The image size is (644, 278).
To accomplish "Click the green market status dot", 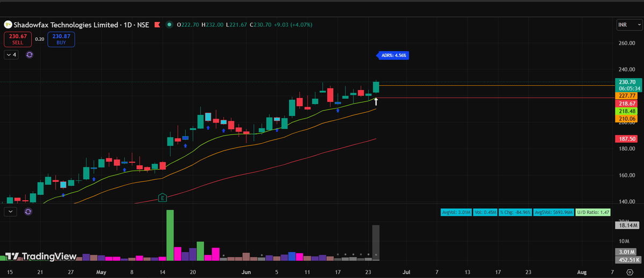I will click(170, 25).
